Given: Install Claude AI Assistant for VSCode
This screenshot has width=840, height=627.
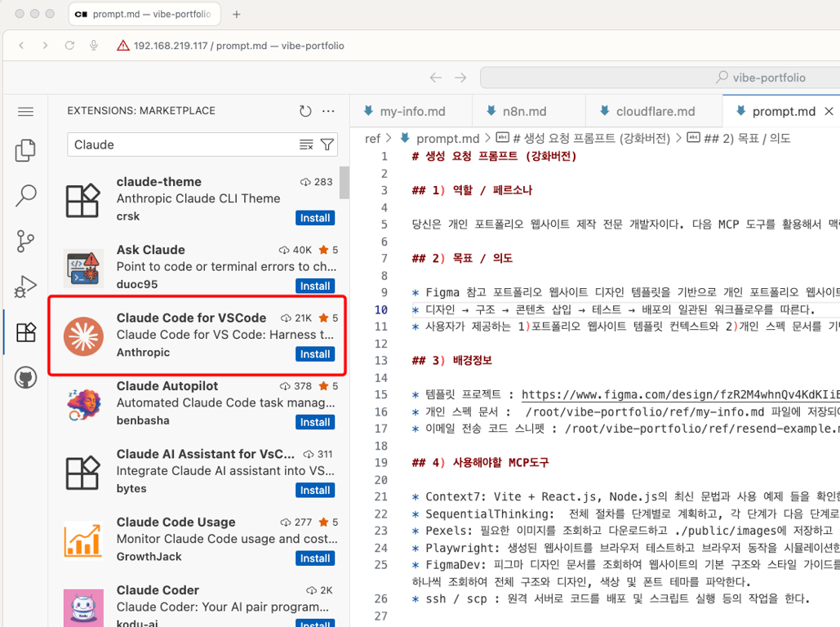Looking at the screenshot, I should [315, 491].
